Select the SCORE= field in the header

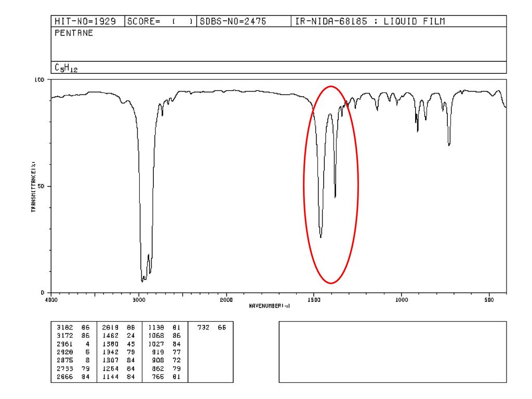tap(160, 21)
